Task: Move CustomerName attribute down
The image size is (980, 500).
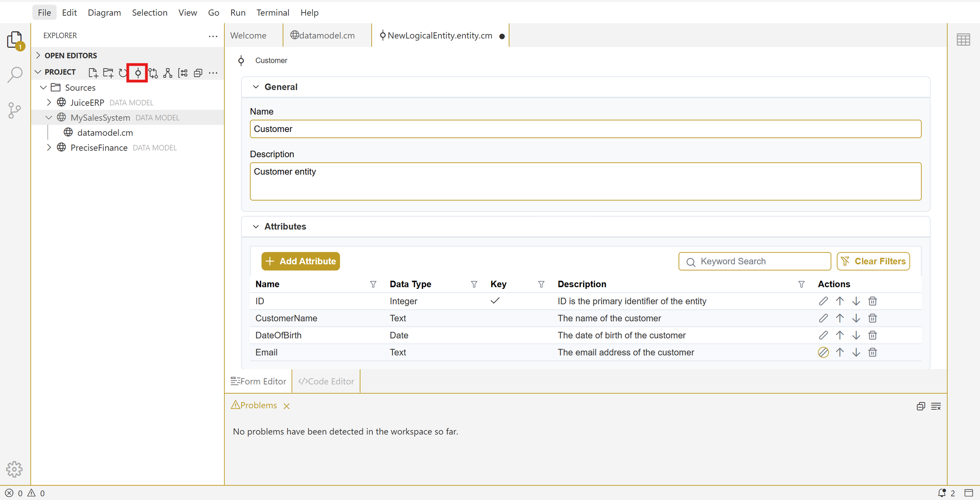Action: click(x=856, y=318)
